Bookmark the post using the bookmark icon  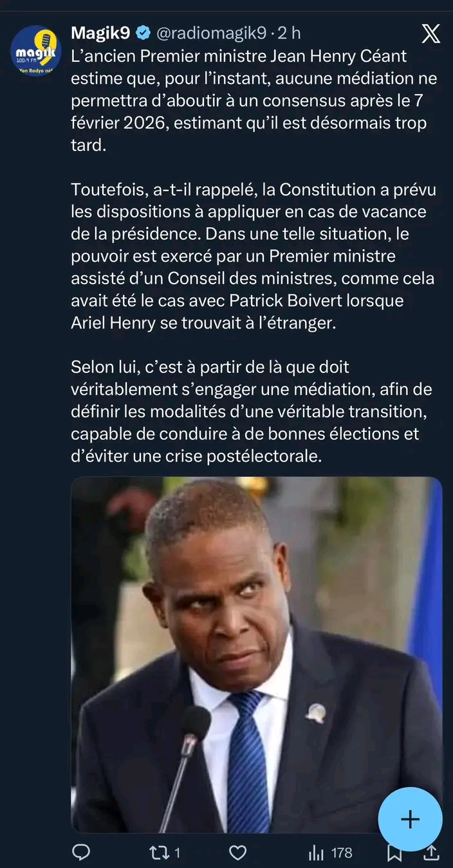(395, 854)
